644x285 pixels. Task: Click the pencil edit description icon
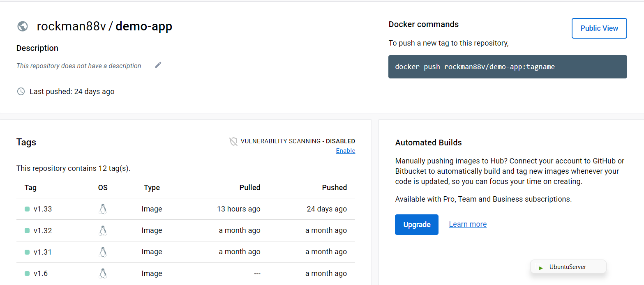(158, 65)
